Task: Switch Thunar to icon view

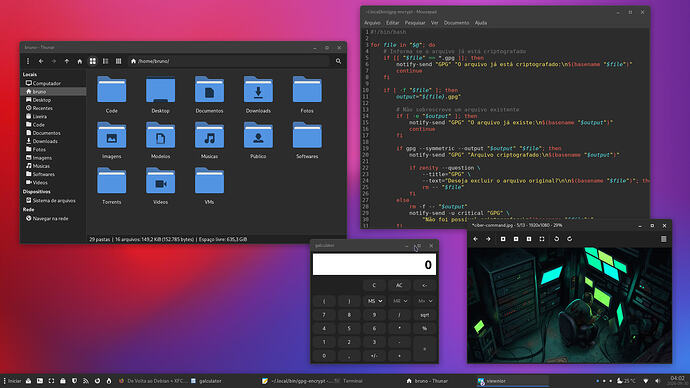Action: (x=92, y=61)
